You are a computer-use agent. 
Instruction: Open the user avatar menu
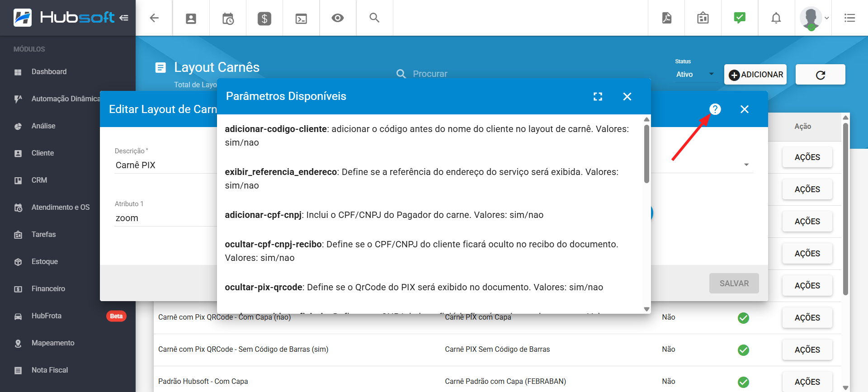(x=814, y=18)
